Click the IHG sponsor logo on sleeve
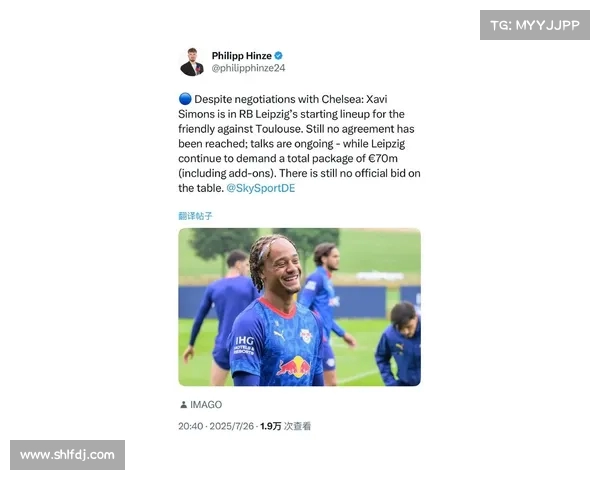The image size is (600, 480). [x=244, y=344]
